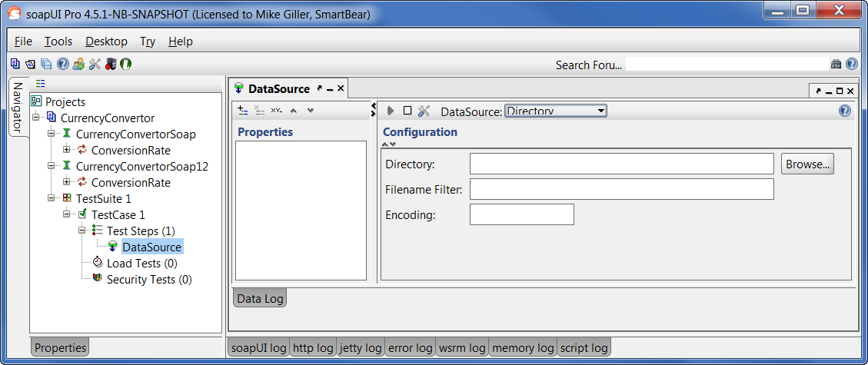Click the community forum people icon
Image resolution: width=868 pixels, height=365 pixels.
pyautogui.click(x=78, y=64)
